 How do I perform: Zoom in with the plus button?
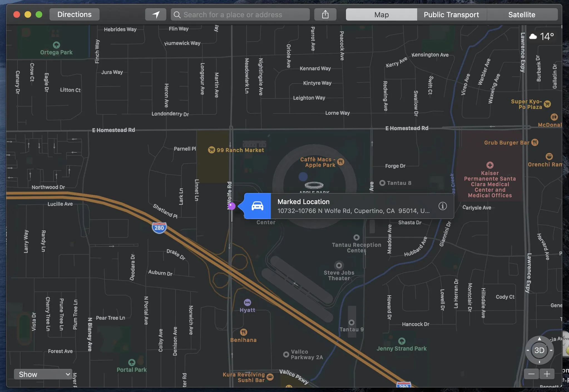tap(547, 374)
